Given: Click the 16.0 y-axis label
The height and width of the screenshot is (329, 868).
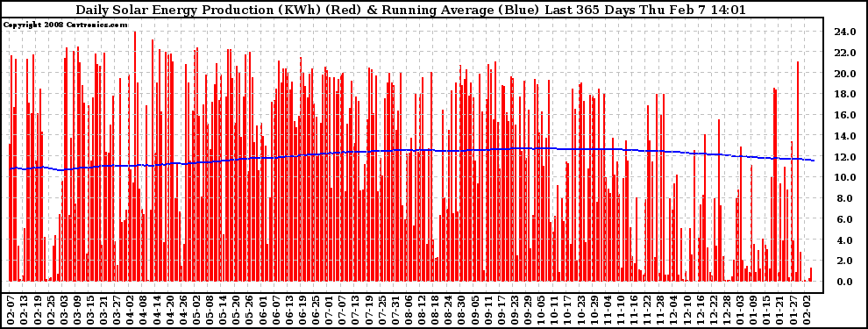Looking at the screenshot, I should pos(845,115).
